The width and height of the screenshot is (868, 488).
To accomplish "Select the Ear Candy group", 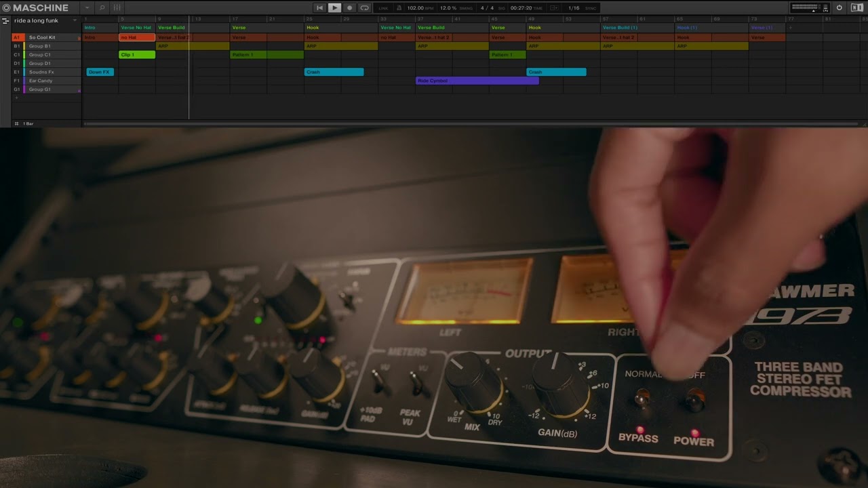I will (x=45, y=81).
